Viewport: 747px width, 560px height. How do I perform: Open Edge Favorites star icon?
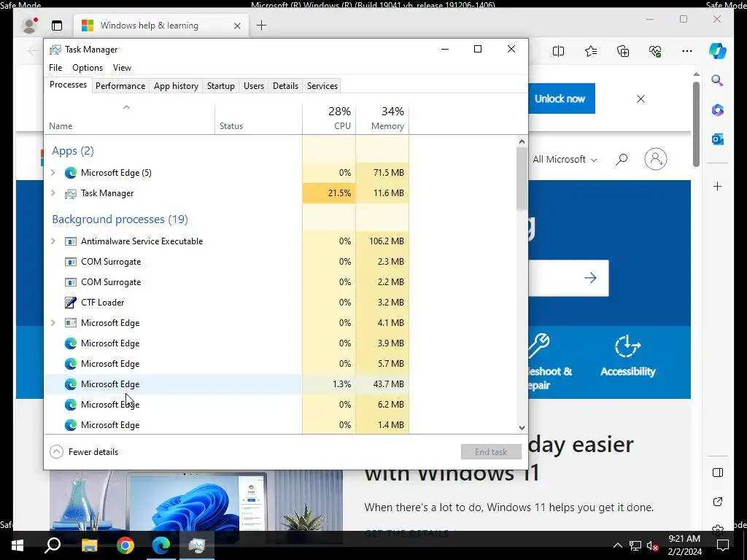tap(591, 51)
